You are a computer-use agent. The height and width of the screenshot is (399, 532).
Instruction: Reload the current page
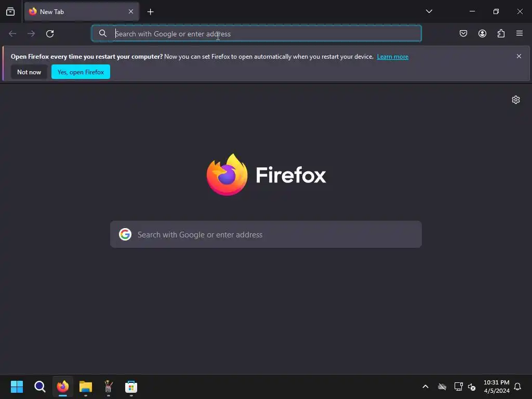[x=50, y=34]
